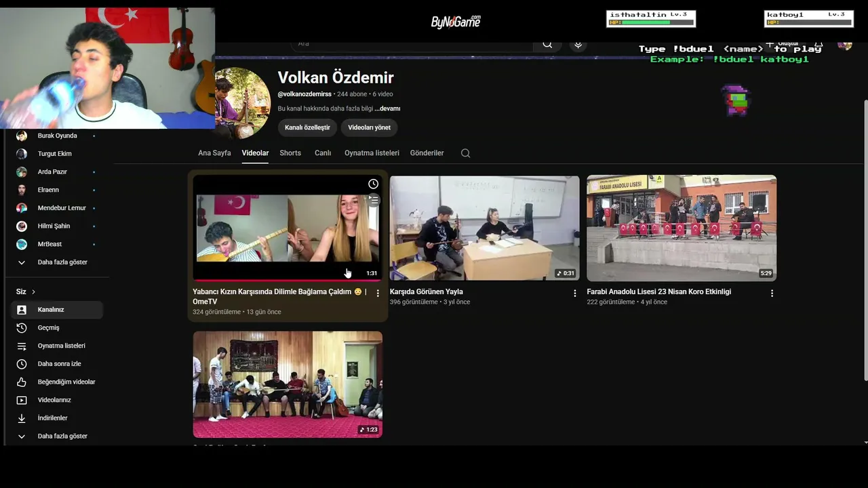This screenshot has height=488, width=868.
Task: Expand the Siz section chevron
Action: (33, 292)
